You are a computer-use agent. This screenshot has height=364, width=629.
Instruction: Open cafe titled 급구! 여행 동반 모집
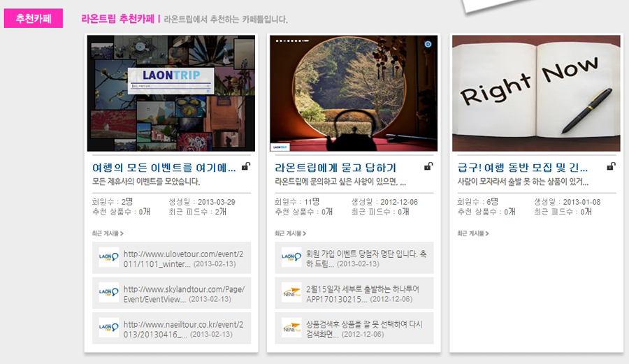click(522, 168)
